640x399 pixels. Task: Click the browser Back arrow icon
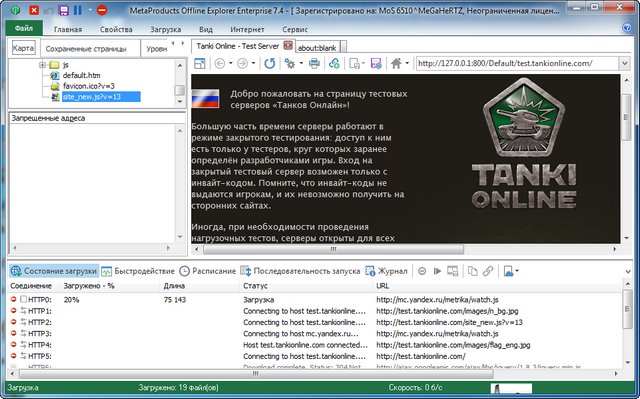220,64
